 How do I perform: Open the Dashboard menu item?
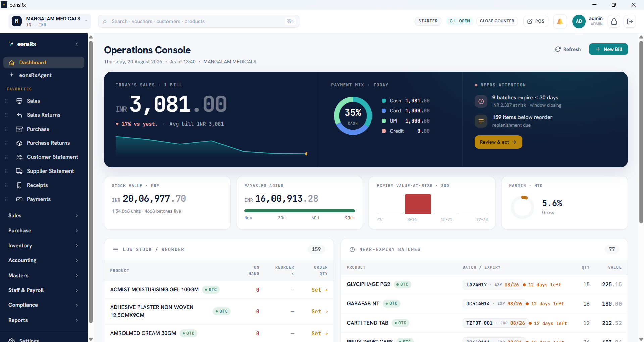(44, 63)
